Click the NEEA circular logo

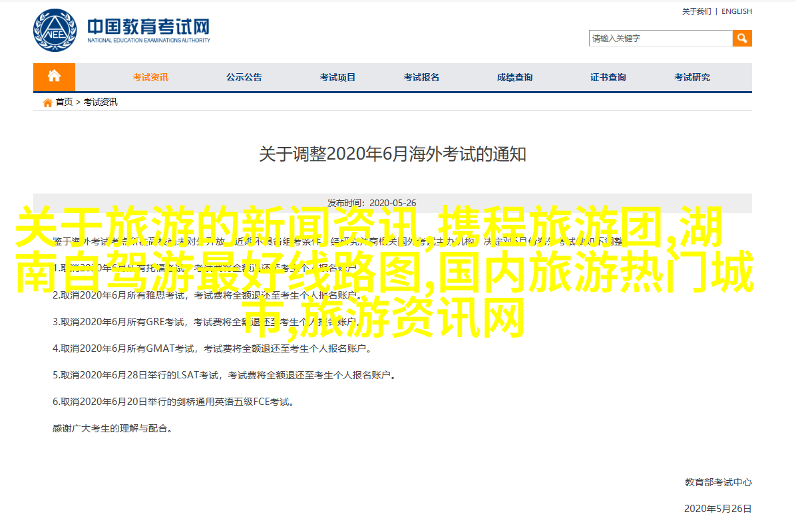(x=55, y=31)
